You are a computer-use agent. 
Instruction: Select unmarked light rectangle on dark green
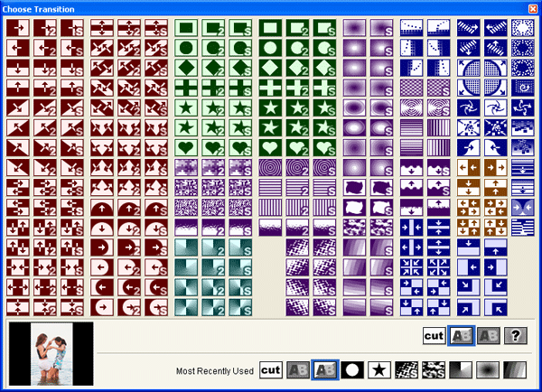click(x=270, y=28)
